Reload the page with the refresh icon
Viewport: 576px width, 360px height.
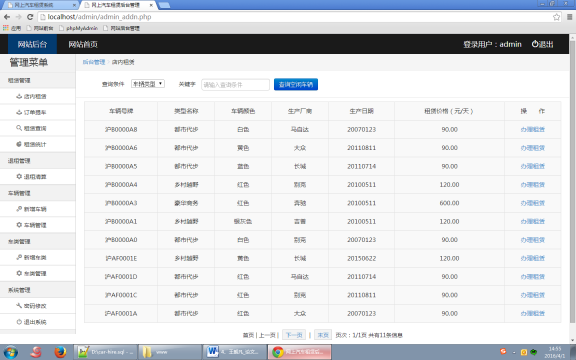[x=30, y=17]
